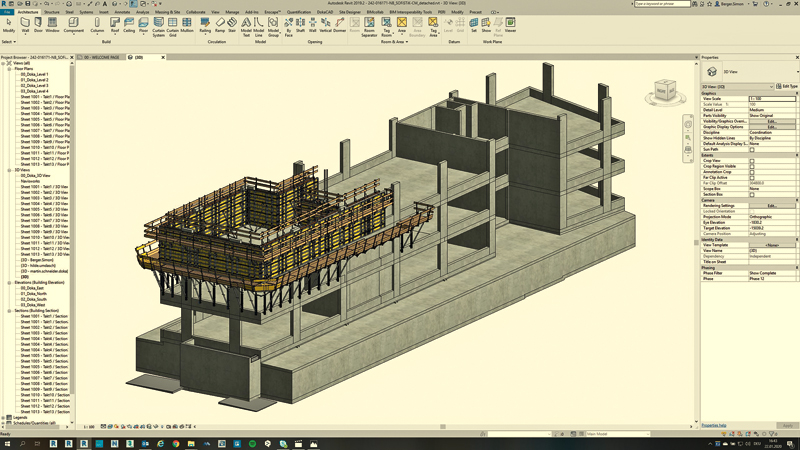
Task: Open 00_Doka_Level 1 floor plan
Action: [x=34, y=74]
